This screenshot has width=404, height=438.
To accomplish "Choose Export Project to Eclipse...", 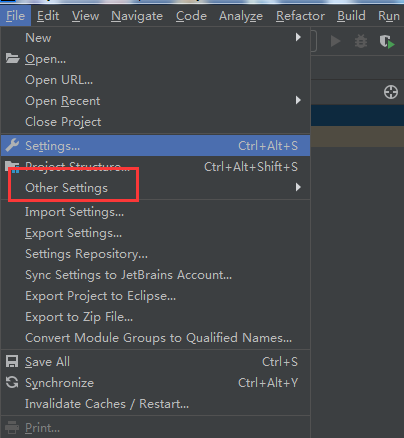I will click(x=155, y=296).
